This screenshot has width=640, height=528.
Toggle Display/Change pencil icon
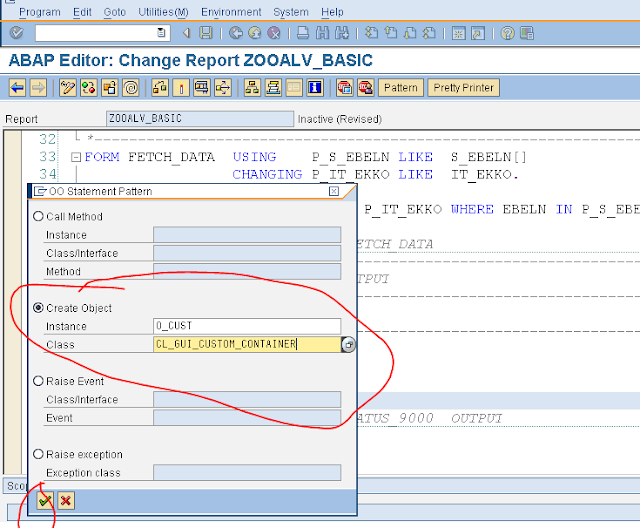coord(68,87)
